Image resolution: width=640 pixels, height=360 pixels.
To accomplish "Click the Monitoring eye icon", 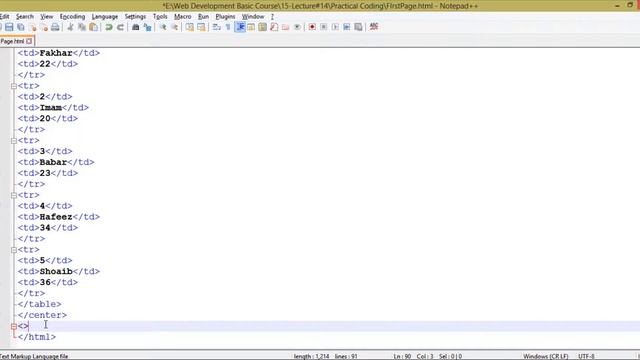I will click(x=297, y=27).
